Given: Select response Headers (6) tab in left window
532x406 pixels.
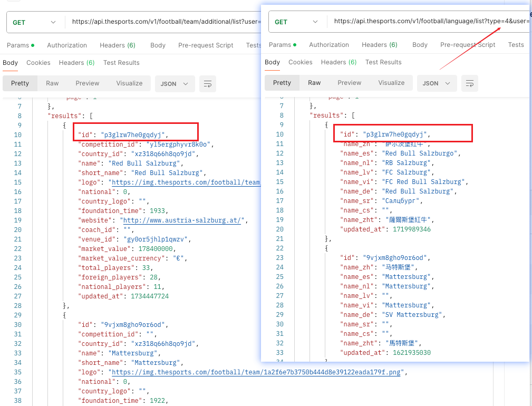Looking at the screenshot, I should click(x=76, y=63).
